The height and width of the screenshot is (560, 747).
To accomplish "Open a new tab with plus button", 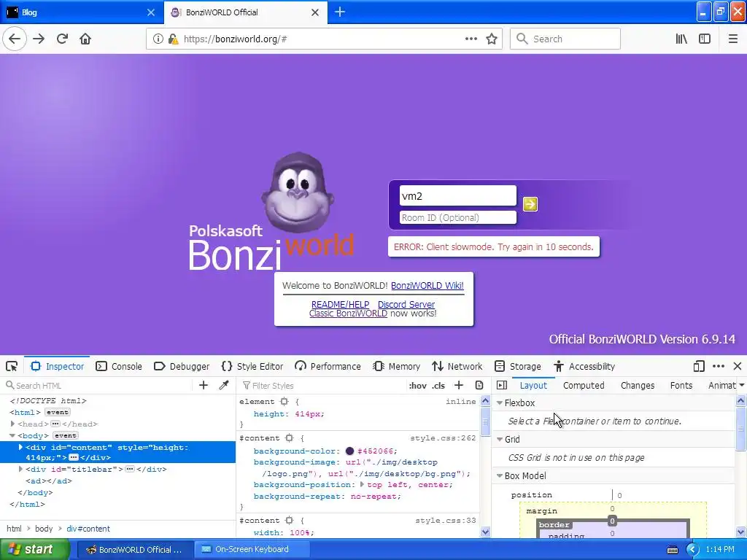I will tap(340, 12).
